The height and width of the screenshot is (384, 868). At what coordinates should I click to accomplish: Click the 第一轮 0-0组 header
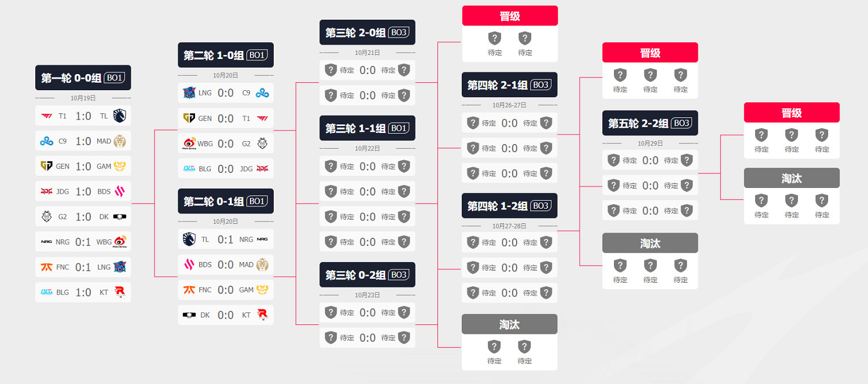coord(83,77)
